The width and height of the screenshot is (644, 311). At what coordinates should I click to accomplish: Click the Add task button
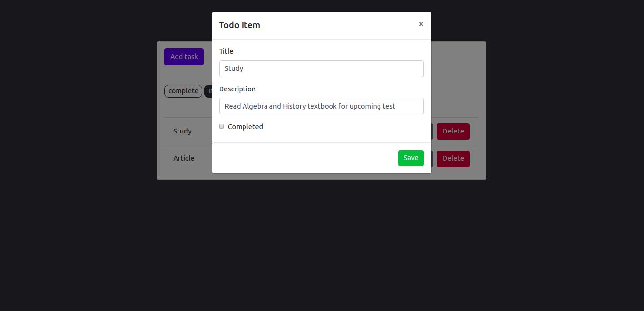click(184, 56)
